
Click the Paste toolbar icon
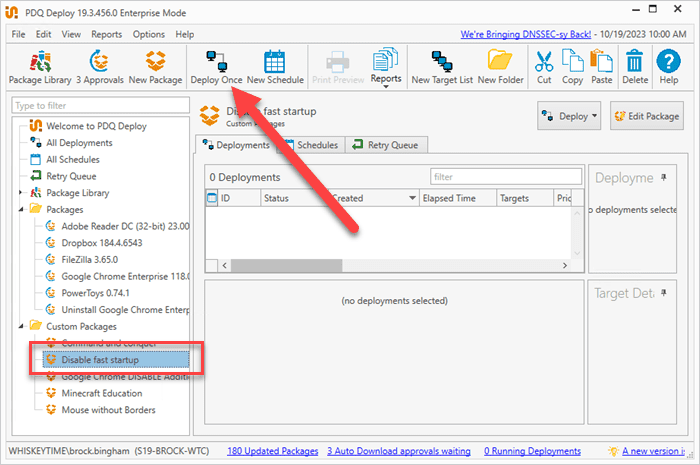pos(601,67)
